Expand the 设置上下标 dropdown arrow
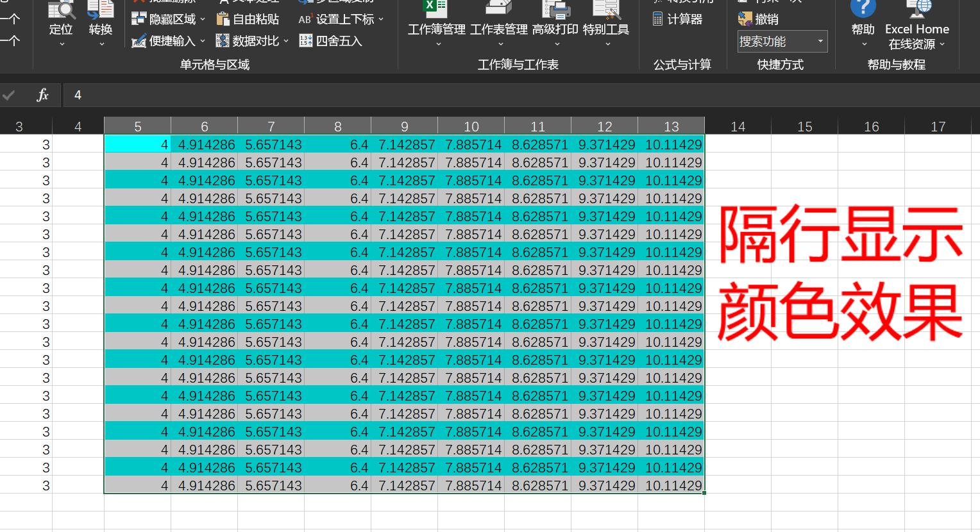The image size is (980, 532). pyautogui.click(x=381, y=19)
